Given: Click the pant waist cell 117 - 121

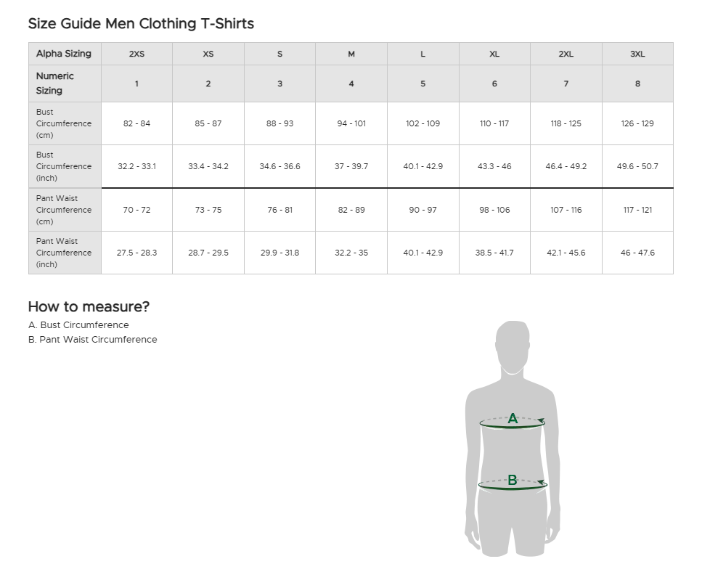Looking at the screenshot, I should (637, 210).
